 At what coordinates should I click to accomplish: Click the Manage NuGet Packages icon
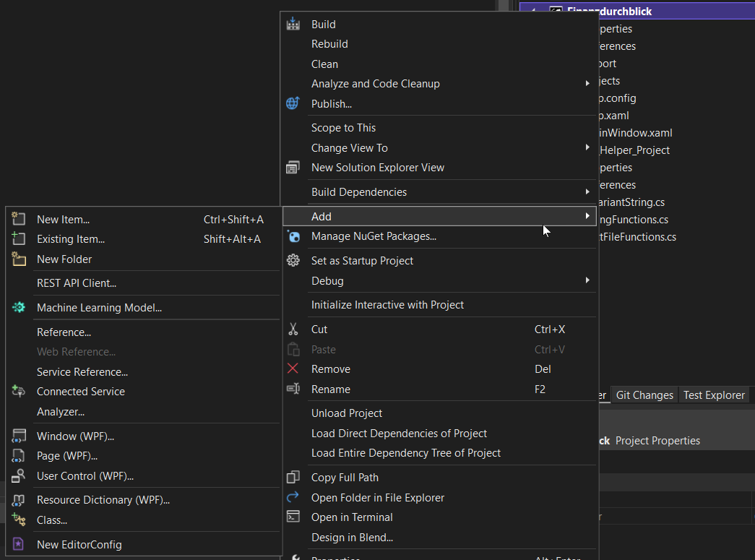(293, 236)
